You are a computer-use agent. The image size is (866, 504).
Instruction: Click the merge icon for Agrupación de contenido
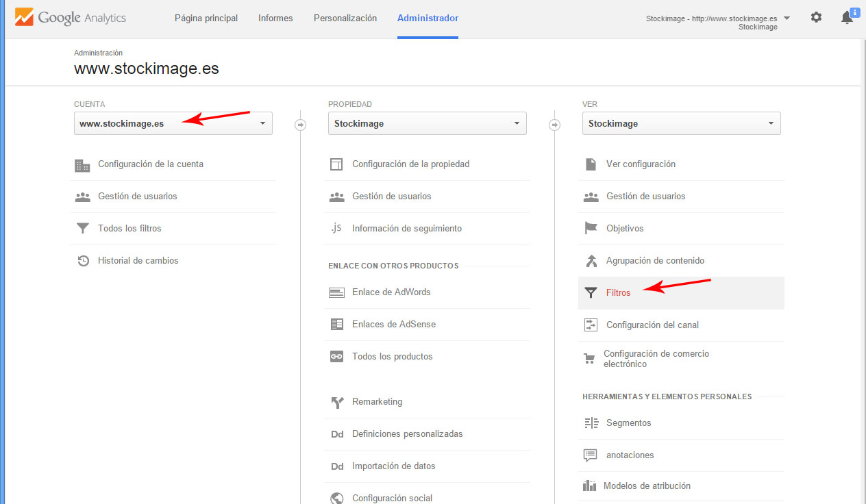591,261
